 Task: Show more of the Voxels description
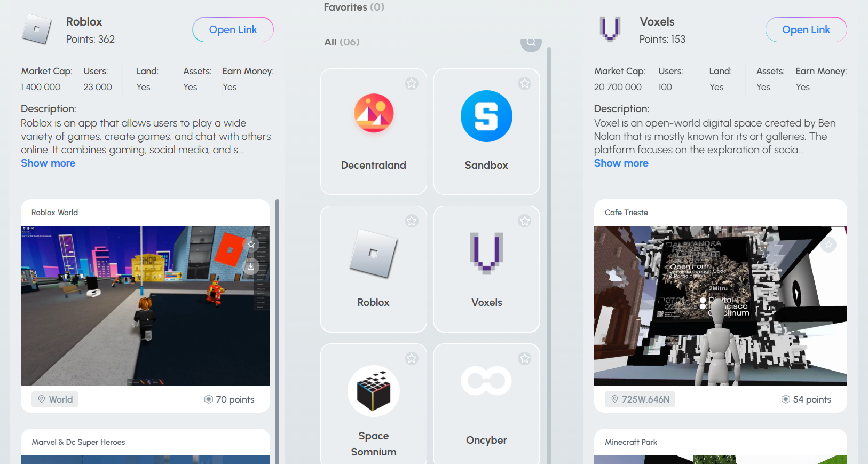[621, 163]
